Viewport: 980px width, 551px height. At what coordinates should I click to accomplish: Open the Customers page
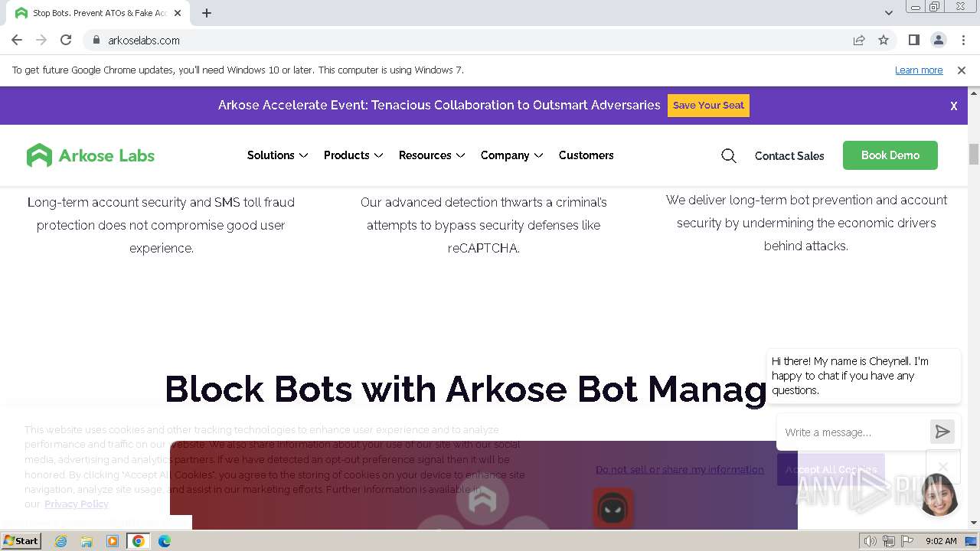(x=586, y=155)
